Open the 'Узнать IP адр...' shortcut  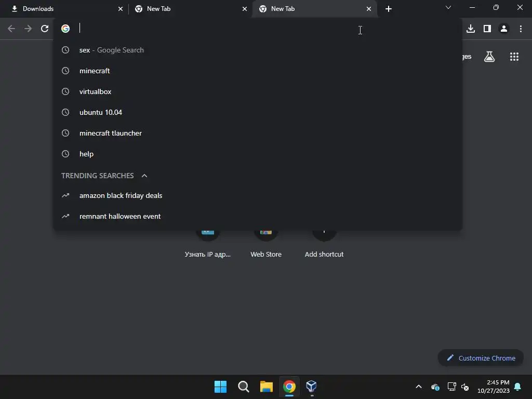tap(208, 244)
